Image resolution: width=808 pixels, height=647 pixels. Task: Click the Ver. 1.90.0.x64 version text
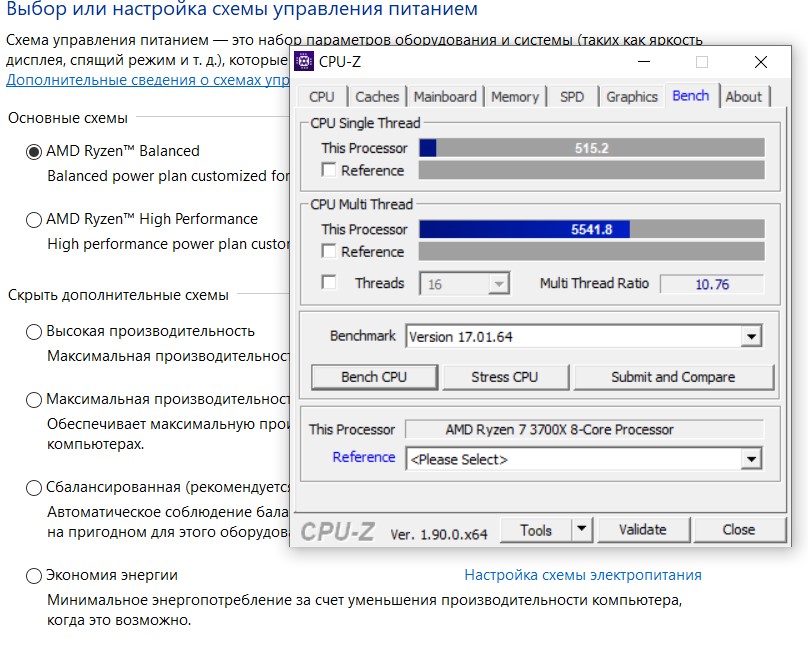[439, 534]
